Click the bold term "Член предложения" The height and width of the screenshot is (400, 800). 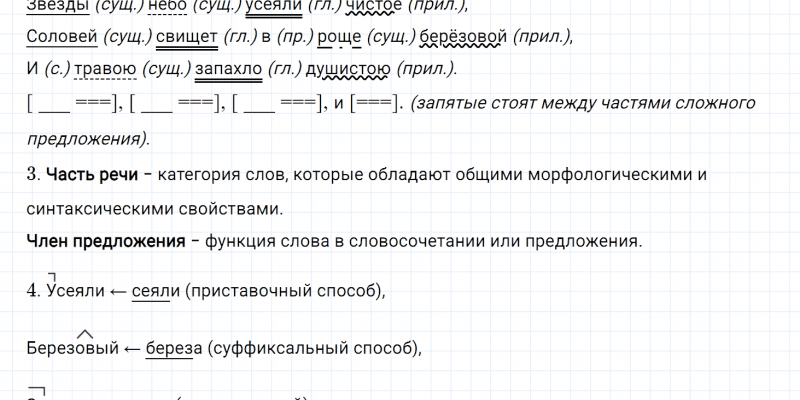(103, 242)
